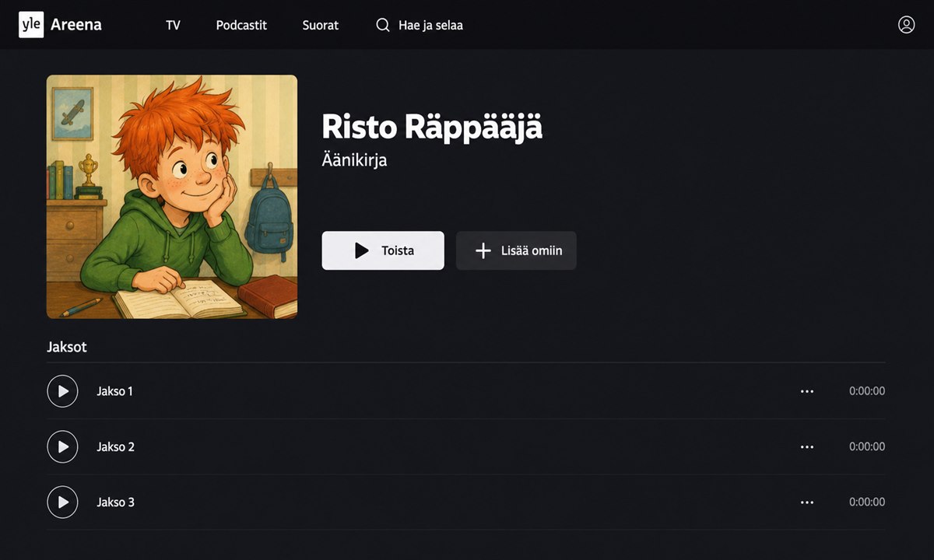
Task: Click the Jakso 2 duration 0:00:00
Action: click(x=867, y=447)
